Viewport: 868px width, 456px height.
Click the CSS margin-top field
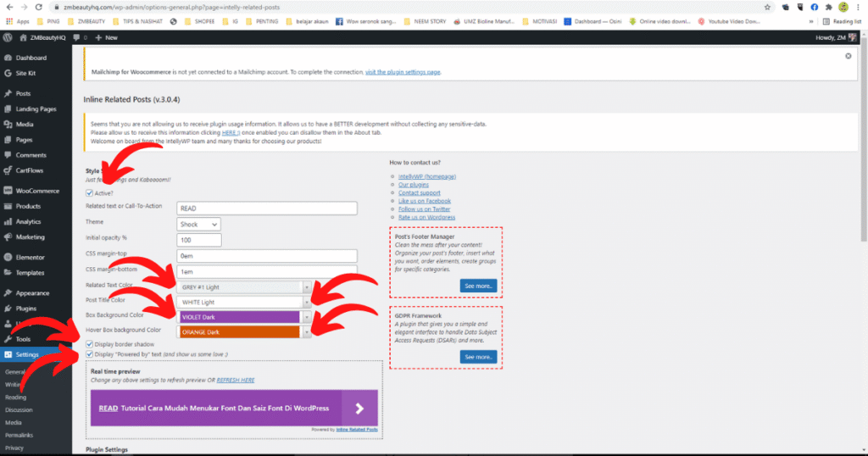tap(267, 256)
